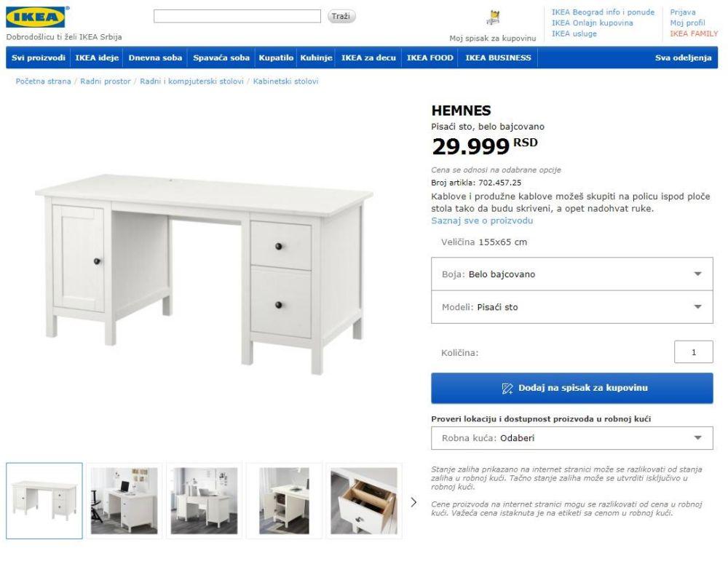Open Sva odeljenja on the menu bar
The height and width of the screenshot is (564, 728).
click(x=683, y=57)
